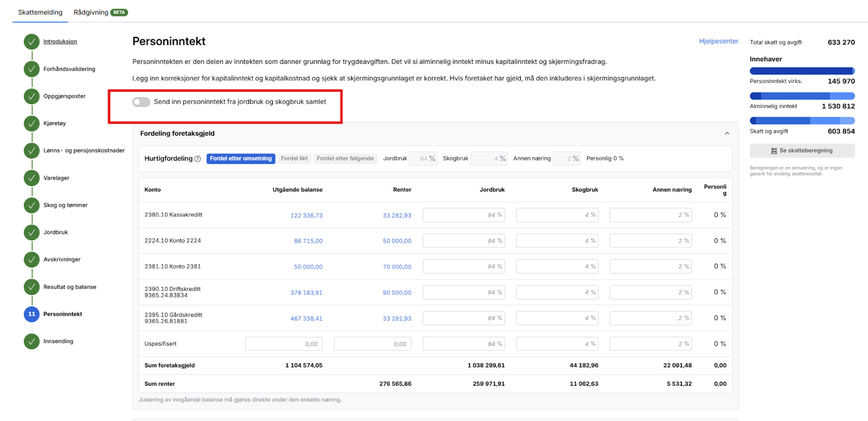Click the Skog og tømmer checkmark circle
The height and width of the screenshot is (421, 868).
pyautogui.click(x=31, y=205)
